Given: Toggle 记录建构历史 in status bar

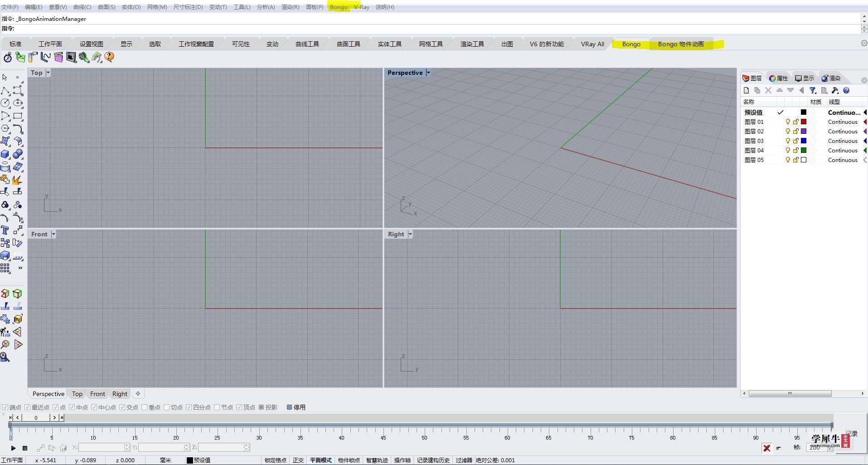Looking at the screenshot, I should [433, 460].
